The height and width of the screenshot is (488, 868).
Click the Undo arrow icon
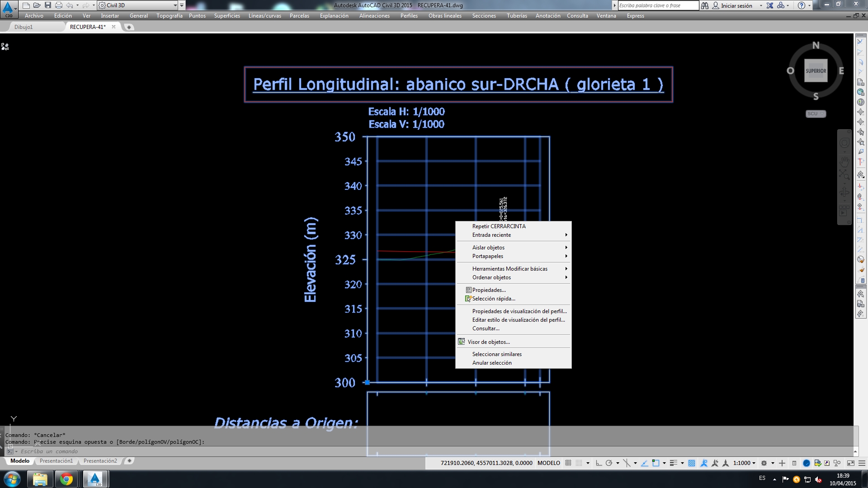click(70, 5)
